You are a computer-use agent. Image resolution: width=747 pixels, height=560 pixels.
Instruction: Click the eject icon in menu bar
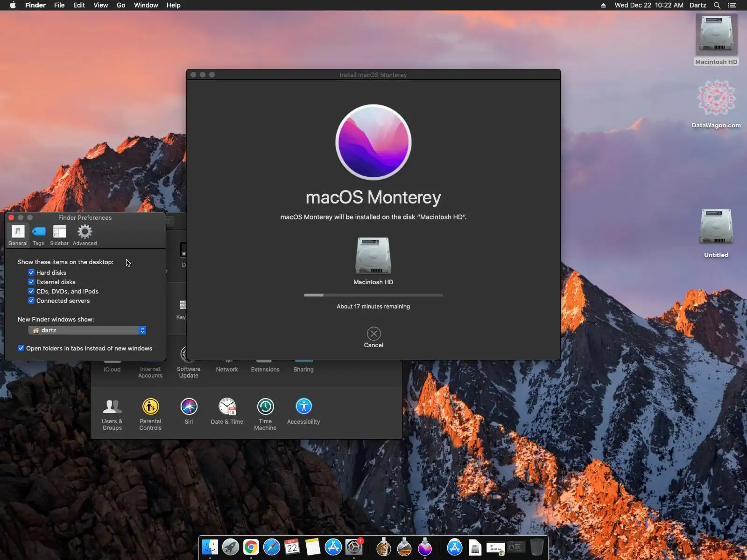point(603,5)
